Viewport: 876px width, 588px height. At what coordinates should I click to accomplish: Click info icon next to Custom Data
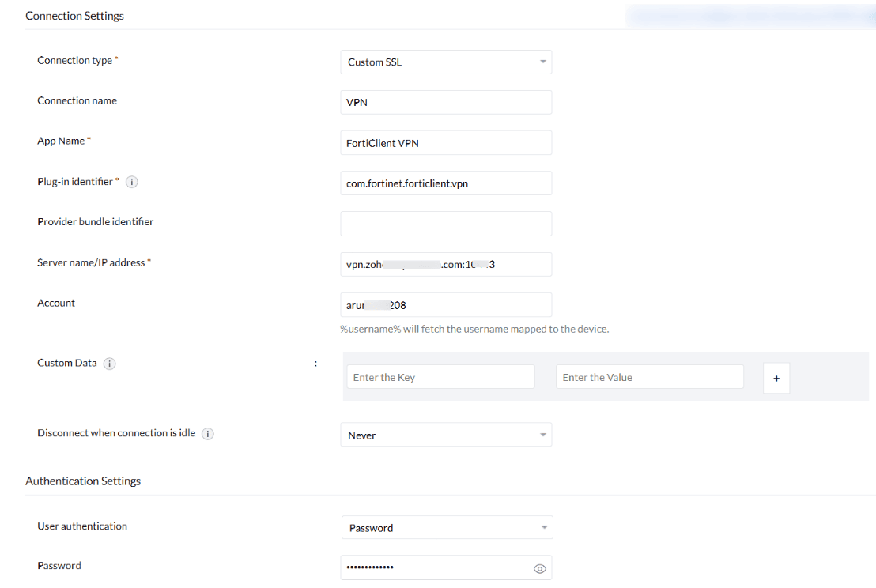(110, 364)
